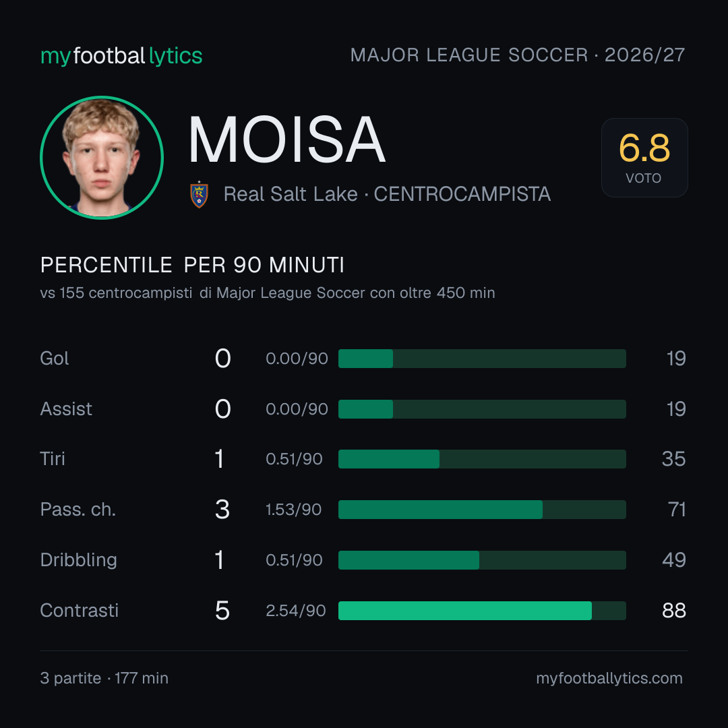The image size is (728, 728).
Task: Select the player portrait photo
Action: [x=102, y=158]
